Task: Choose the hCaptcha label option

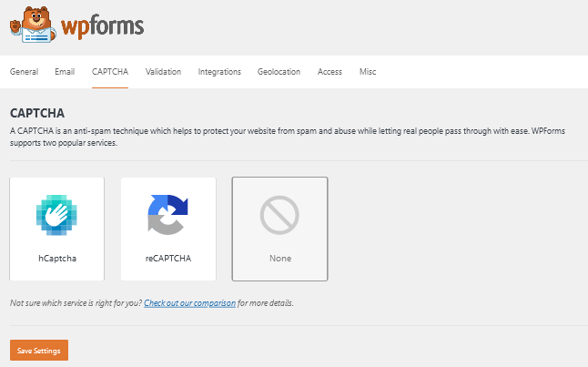Action: 57,259
